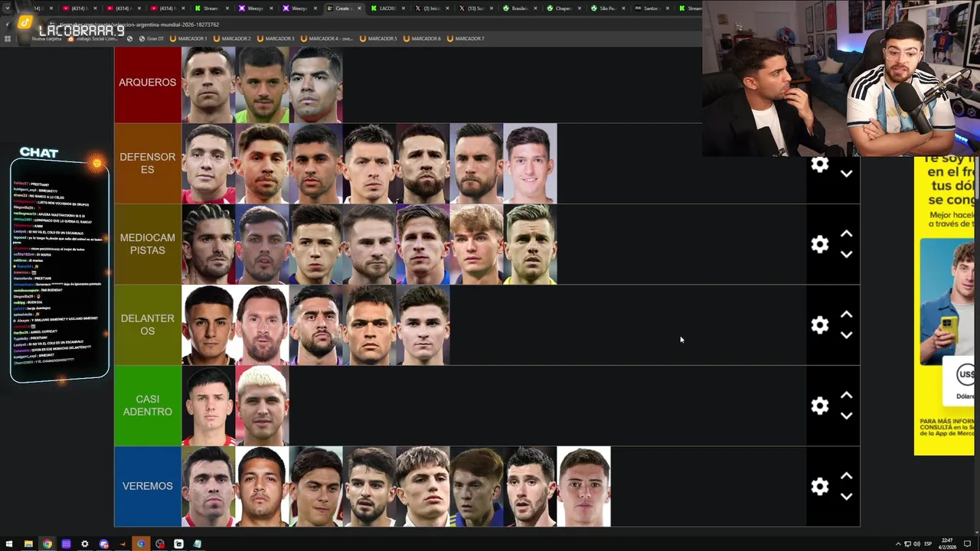Open settings gear for VEREMOS row
Viewport: 980px width, 551px height.
(x=820, y=487)
